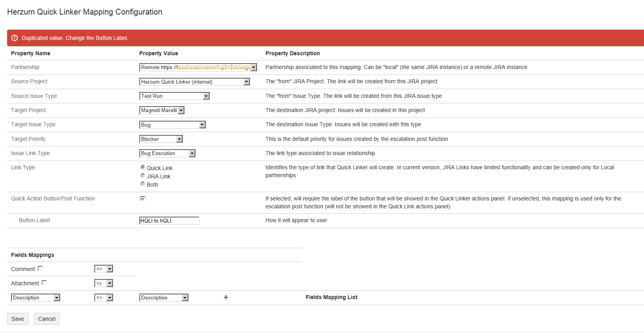Click the Button Label text field
Viewport: 644px width, 333px height.
coord(169,221)
